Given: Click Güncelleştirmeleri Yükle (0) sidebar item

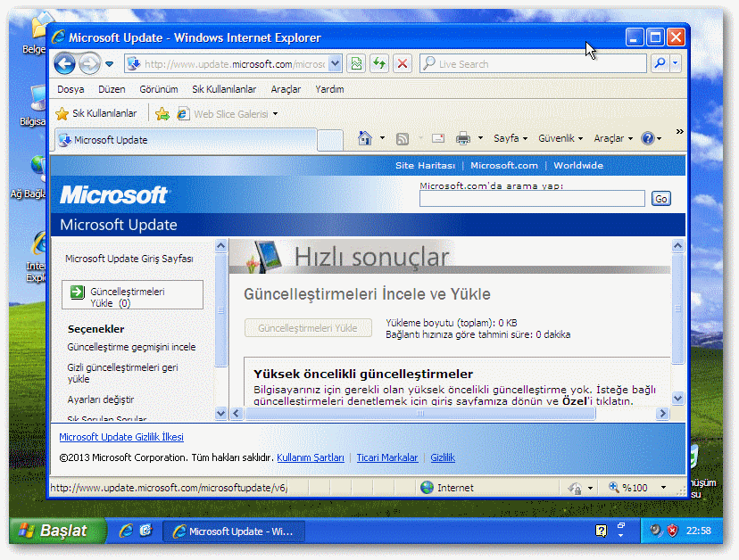Looking at the screenshot, I should 132,295.
